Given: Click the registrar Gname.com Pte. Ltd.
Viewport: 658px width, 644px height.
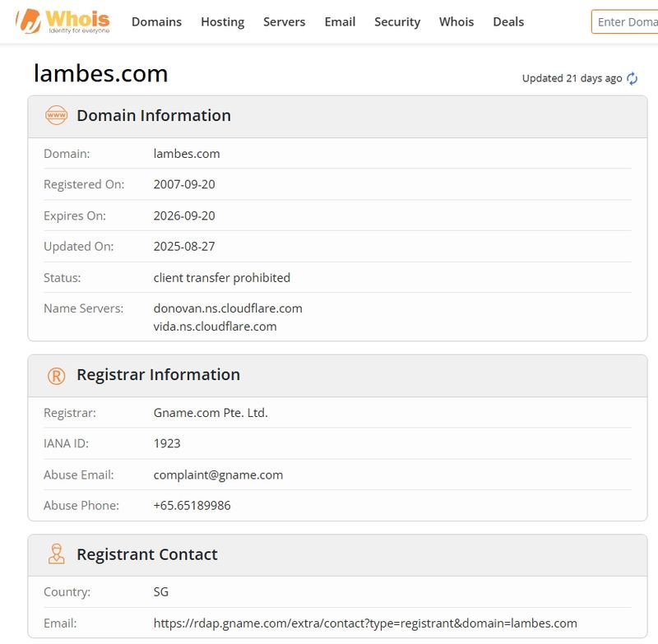Looking at the screenshot, I should (211, 413).
